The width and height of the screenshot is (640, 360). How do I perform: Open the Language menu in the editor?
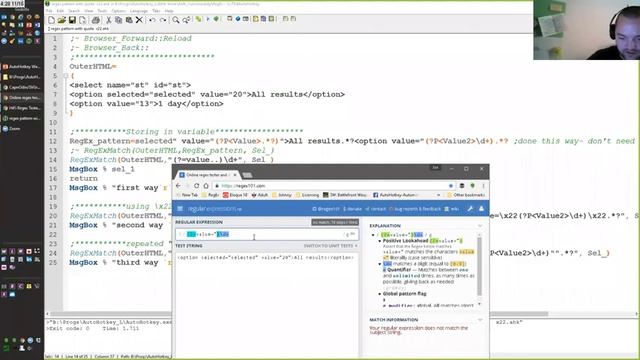pos(138,11)
